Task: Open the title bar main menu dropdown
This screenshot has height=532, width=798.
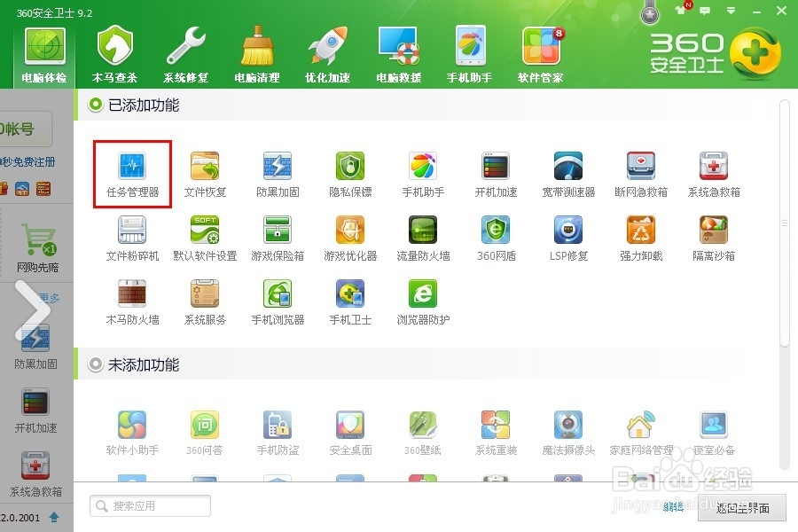Action: [x=731, y=11]
